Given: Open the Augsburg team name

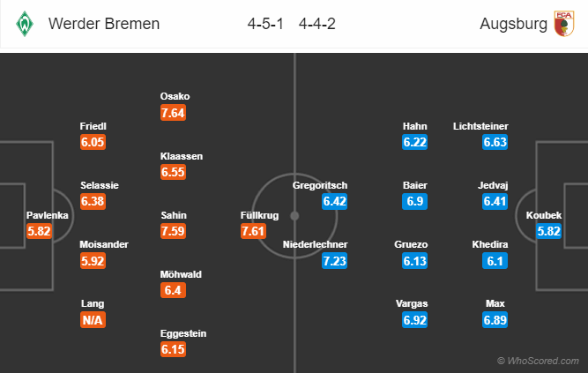Looking at the screenshot, I should (x=512, y=24).
